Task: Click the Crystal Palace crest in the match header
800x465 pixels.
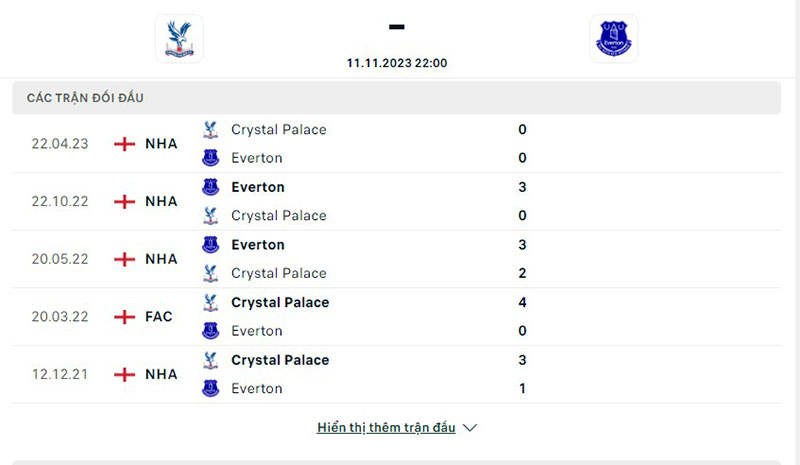Action: (x=179, y=38)
